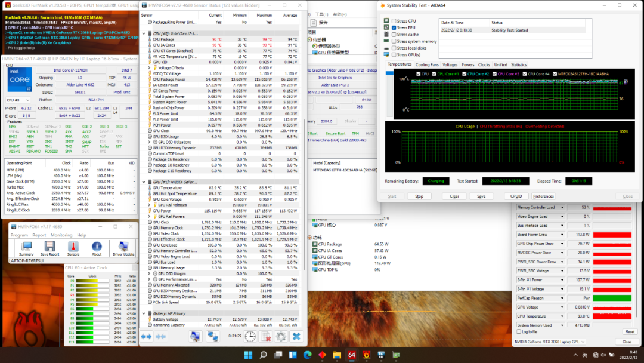644x363 pixels.
Task: Open sensor settings gear icon
Action: (x=281, y=336)
